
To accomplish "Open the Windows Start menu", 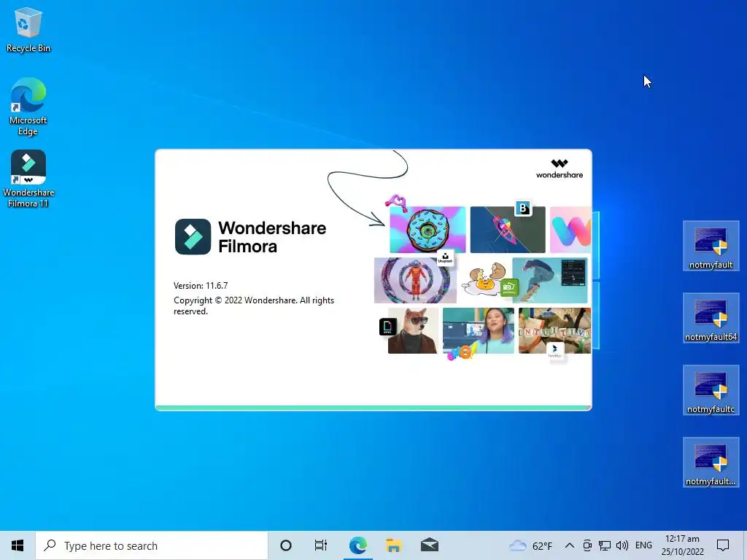I will coord(18,545).
